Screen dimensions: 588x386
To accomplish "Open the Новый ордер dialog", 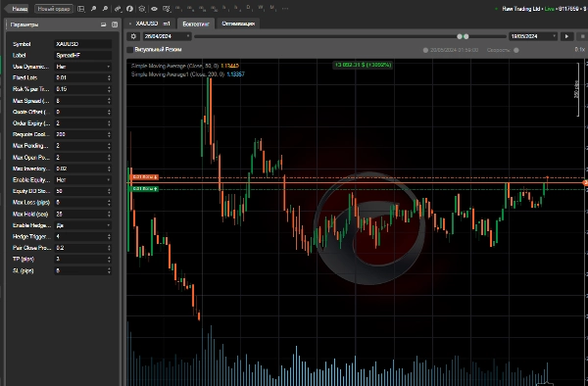I will click(54, 9).
